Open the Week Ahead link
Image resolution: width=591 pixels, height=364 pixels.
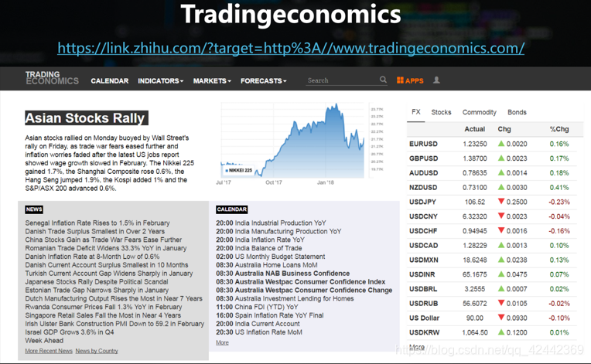pos(44,340)
